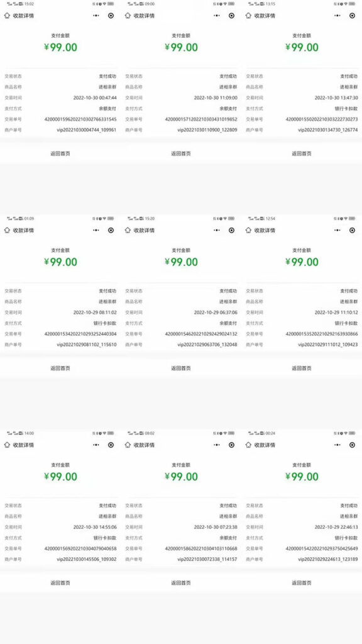Image resolution: width=362 pixels, height=644 pixels.
Task: Select merchant number vip20221029081102_115610
Action: (87, 345)
